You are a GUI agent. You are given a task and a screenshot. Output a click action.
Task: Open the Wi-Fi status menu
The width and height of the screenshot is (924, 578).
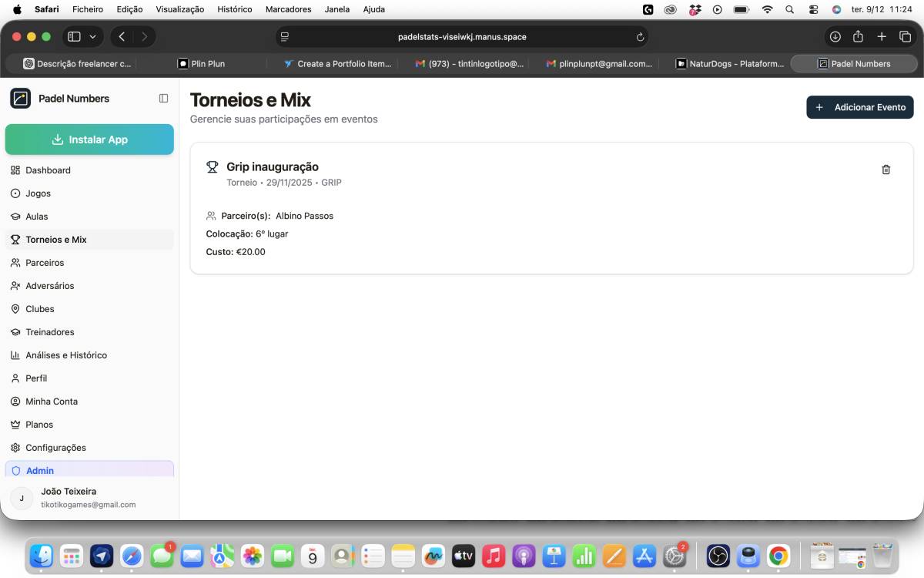pyautogui.click(x=767, y=9)
